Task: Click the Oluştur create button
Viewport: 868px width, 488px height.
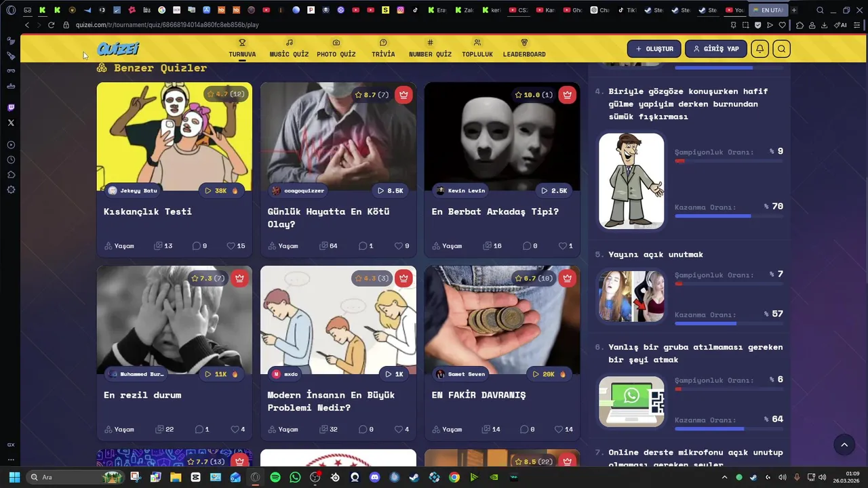Action: (654, 49)
